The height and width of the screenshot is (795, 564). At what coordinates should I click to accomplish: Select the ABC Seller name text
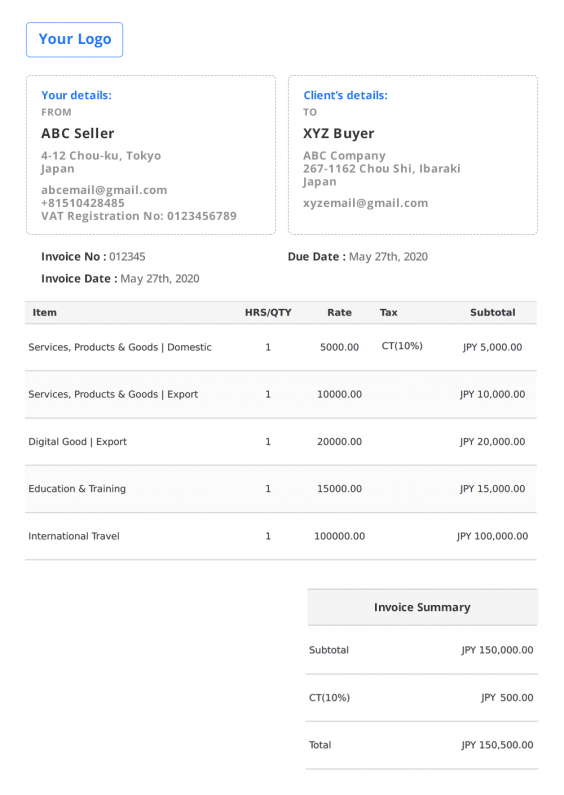78,133
